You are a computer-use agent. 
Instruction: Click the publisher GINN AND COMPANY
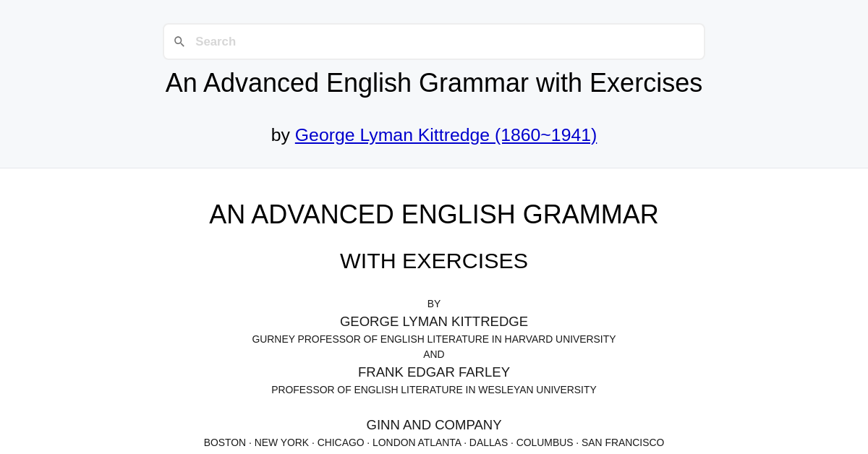pos(434,425)
